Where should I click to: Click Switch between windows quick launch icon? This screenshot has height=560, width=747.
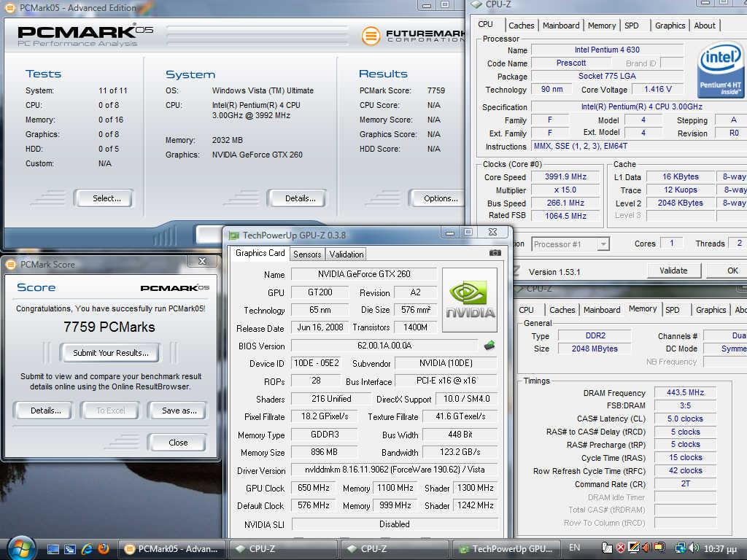point(70,549)
